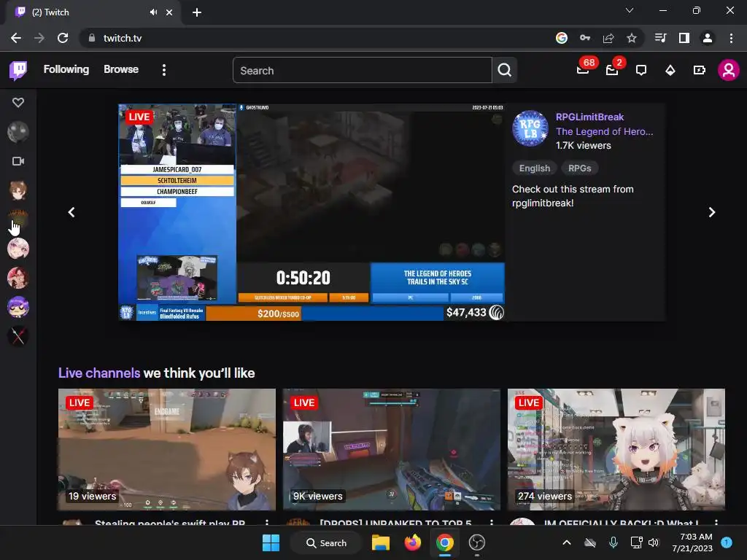Reload the twitch.tv page
Image resolution: width=747 pixels, height=560 pixels.
tap(63, 38)
